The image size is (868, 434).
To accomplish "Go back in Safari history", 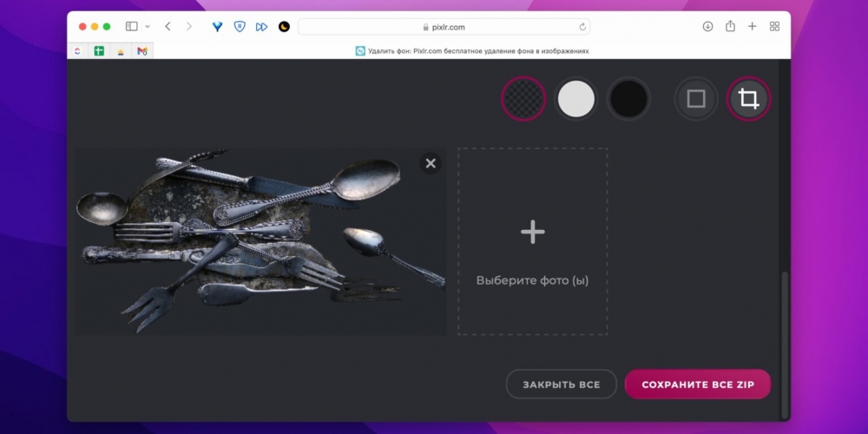I will click(x=168, y=27).
